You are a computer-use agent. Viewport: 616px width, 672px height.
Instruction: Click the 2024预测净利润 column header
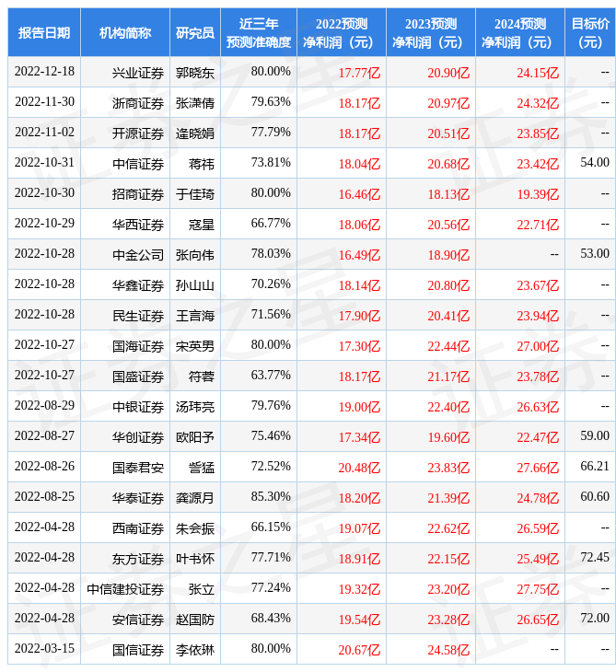520,32
